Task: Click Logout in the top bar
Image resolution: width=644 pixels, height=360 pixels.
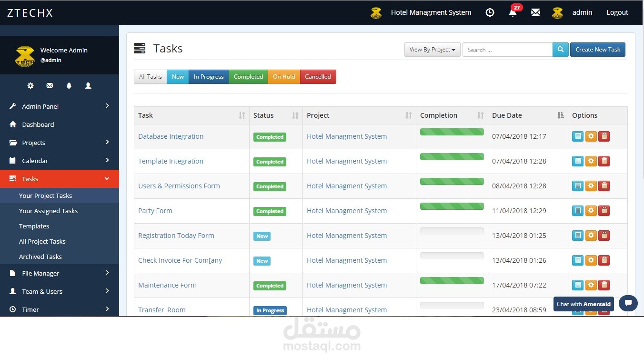Action: click(617, 12)
